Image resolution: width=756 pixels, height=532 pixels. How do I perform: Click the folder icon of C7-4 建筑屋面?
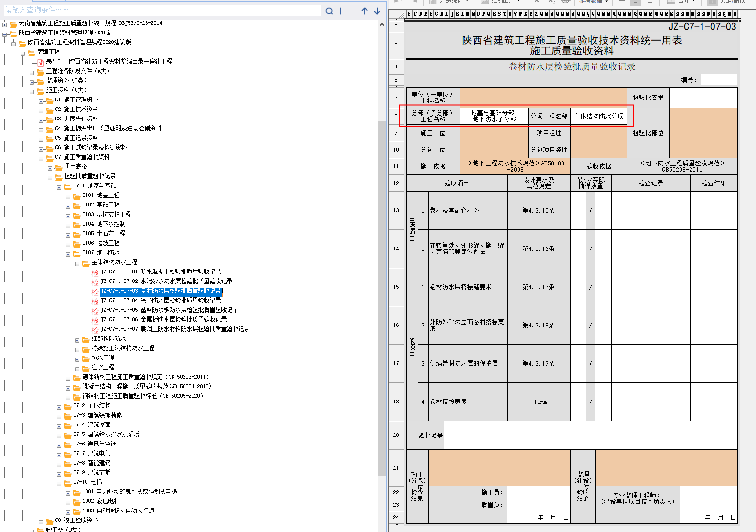point(67,425)
